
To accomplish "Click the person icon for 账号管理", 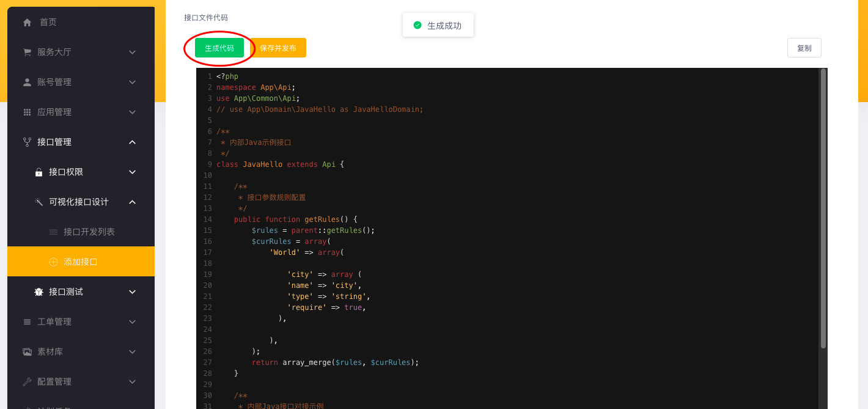I will click(x=27, y=82).
